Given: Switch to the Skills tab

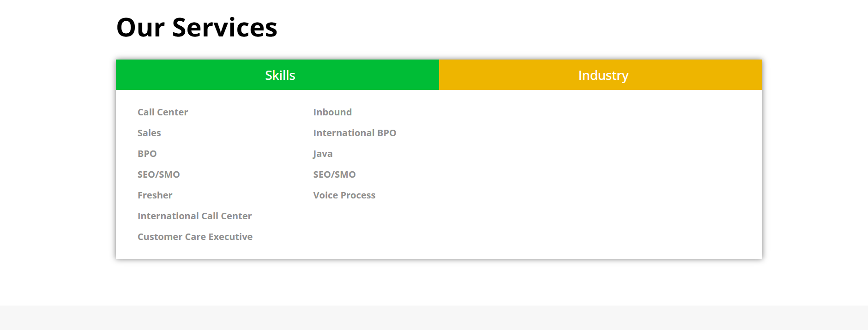Looking at the screenshot, I should click(277, 75).
